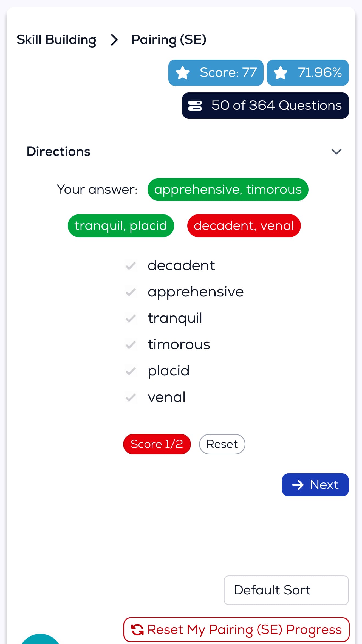
Task: Open the Pairing (SE) breadcrumb
Action: click(169, 40)
